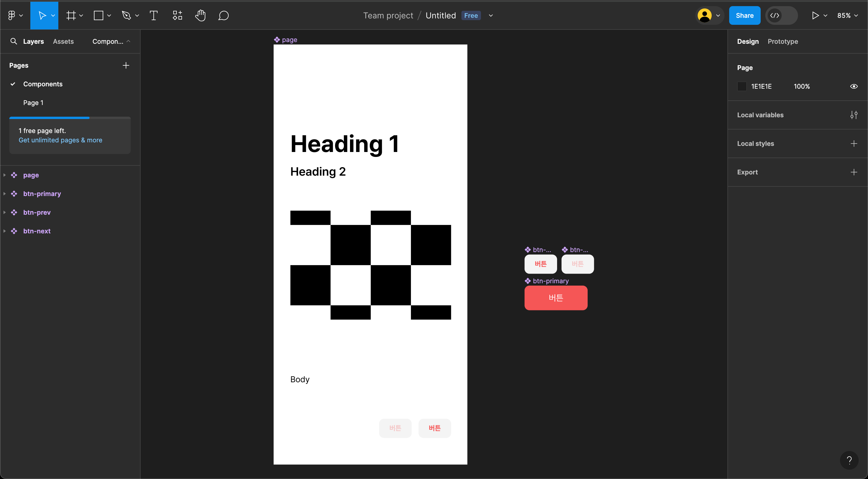Open the Figma main menu icon
The image size is (868, 479).
point(12,15)
